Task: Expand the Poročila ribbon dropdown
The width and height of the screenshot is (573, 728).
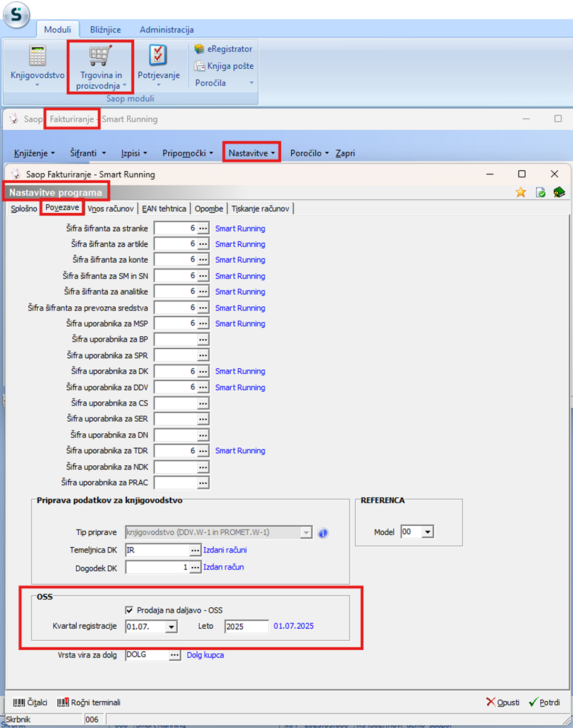Action: tap(224, 82)
